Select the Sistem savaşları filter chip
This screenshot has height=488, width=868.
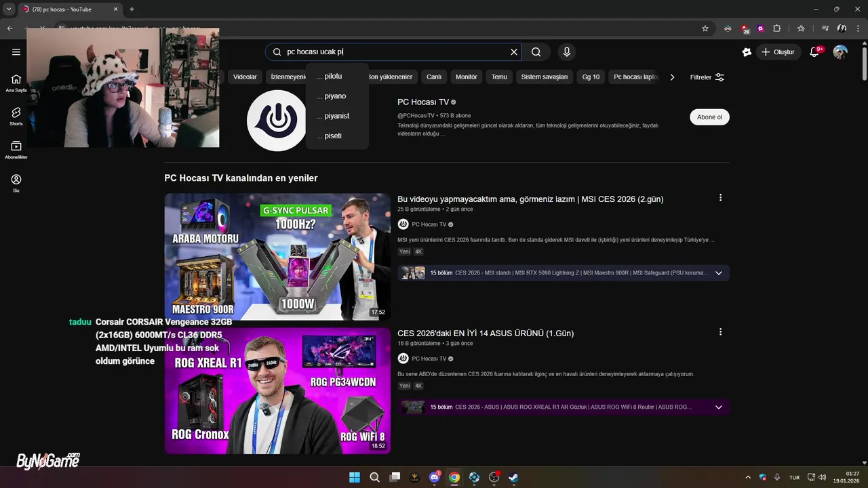pyautogui.click(x=545, y=77)
